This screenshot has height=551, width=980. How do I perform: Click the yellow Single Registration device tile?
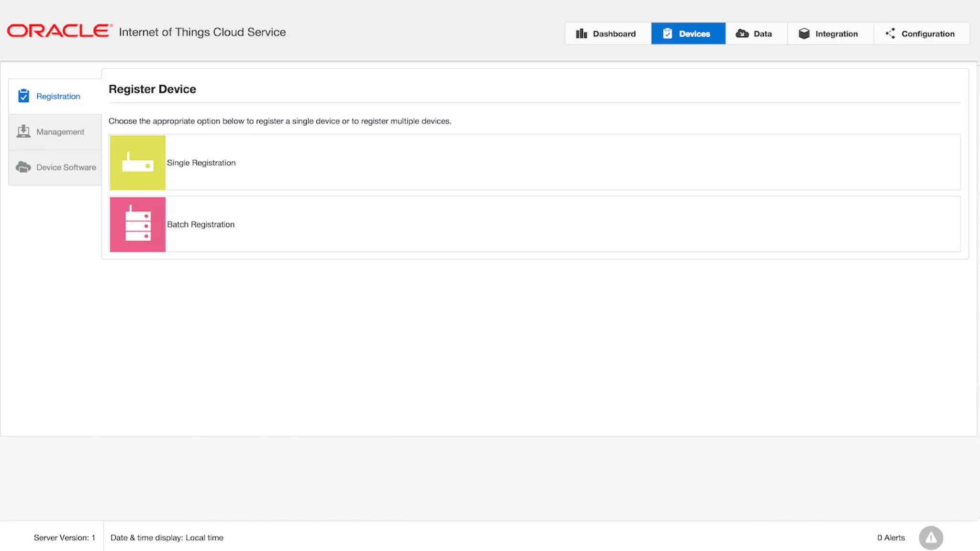[138, 163]
